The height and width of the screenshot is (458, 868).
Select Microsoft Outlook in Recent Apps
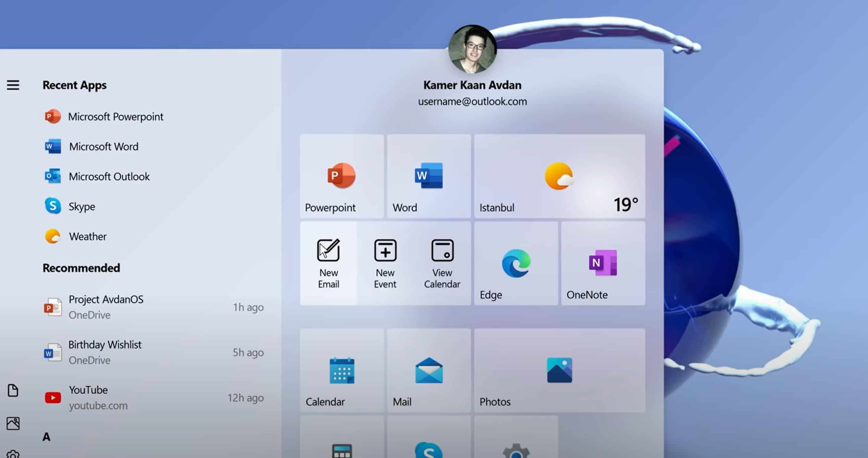point(109,176)
